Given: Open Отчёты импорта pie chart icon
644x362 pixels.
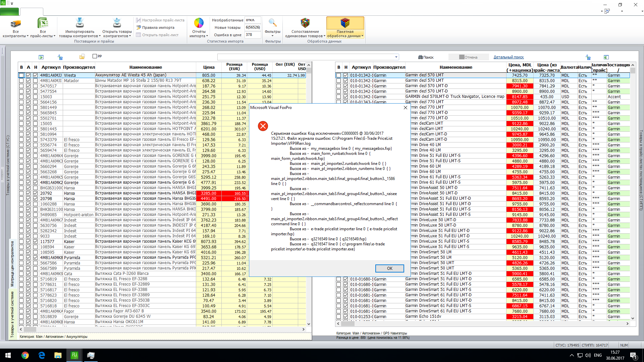Looking at the screenshot, I should (x=199, y=23).
